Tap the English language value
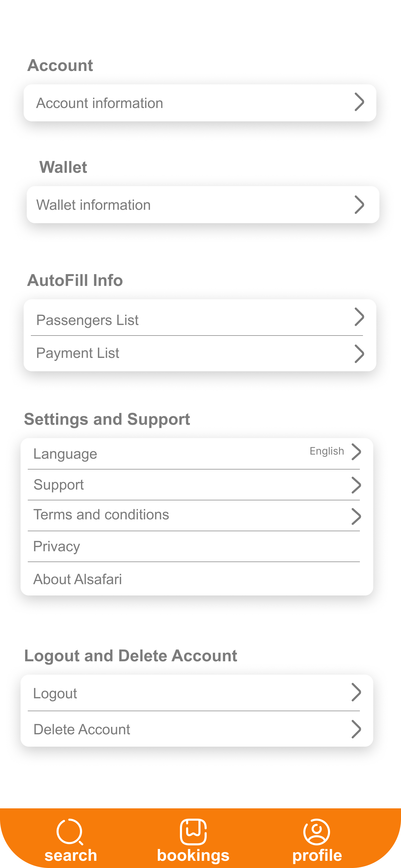 pos(326,451)
